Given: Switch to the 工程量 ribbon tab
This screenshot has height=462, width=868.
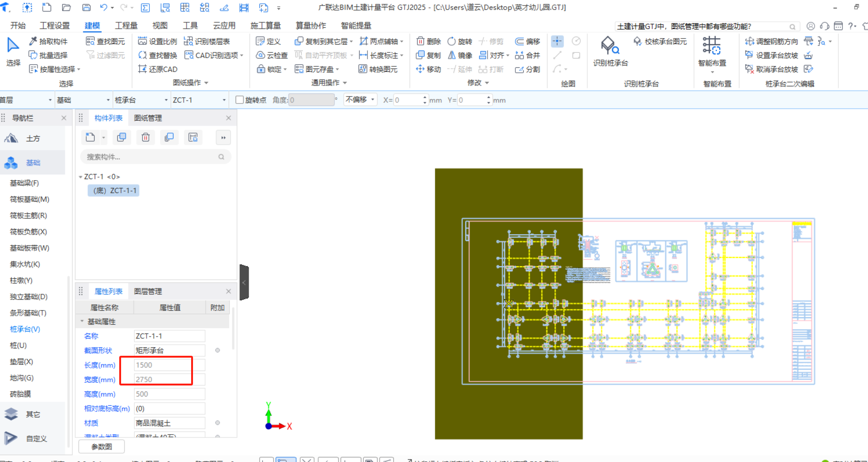Looking at the screenshot, I should [x=126, y=26].
